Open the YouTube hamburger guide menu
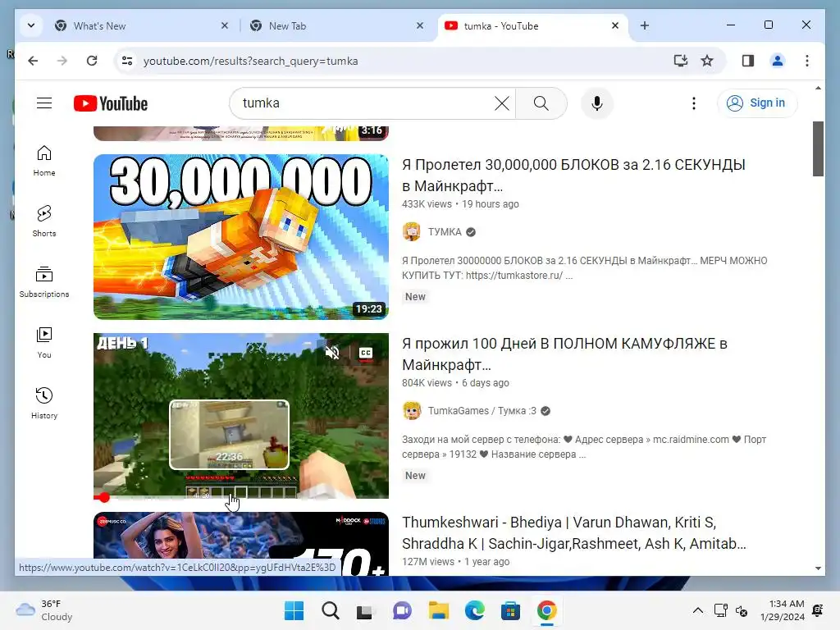This screenshot has width=840, height=630. (x=44, y=103)
